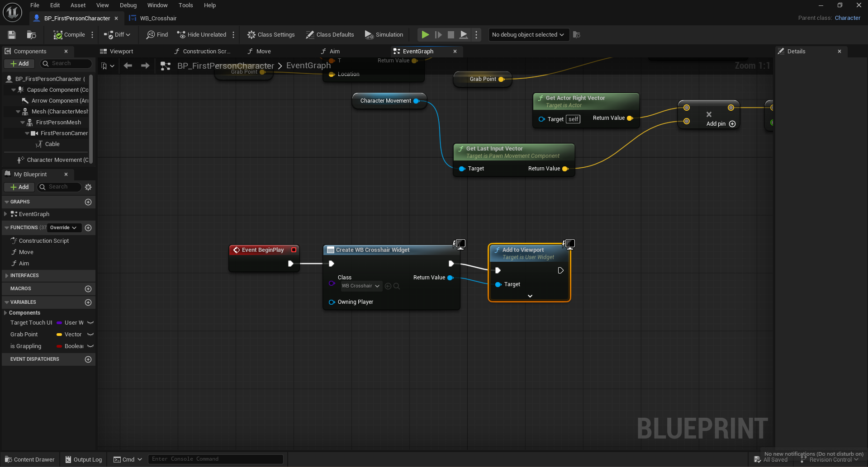868x467 pixels.
Task: Add a new macro with plus icon
Action: point(88,289)
